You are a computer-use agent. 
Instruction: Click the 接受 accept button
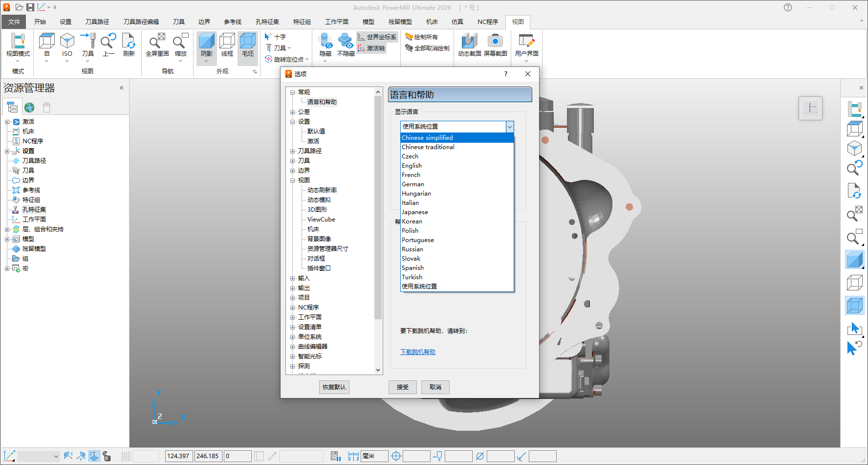click(402, 387)
